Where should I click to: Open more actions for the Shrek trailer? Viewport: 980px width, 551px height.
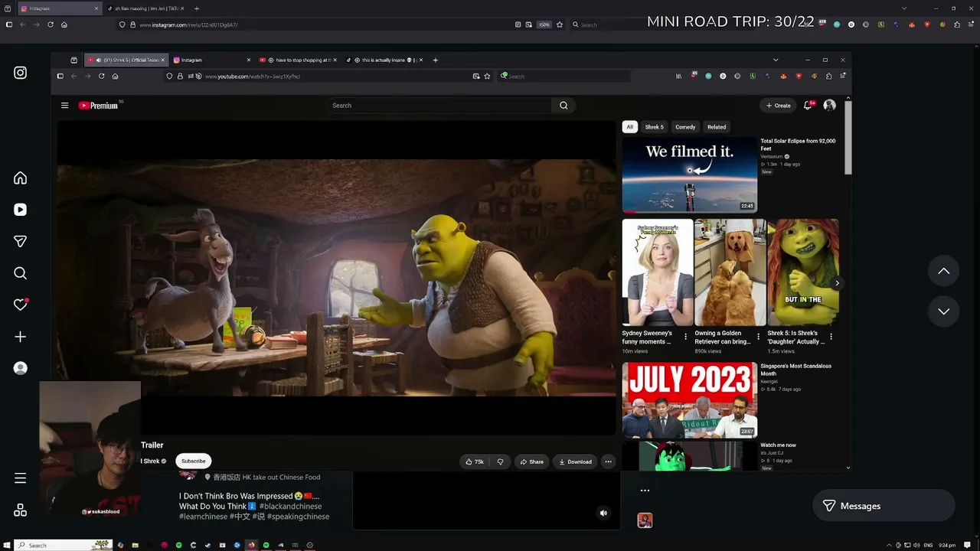pyautogui.click(x=608, y=461)
